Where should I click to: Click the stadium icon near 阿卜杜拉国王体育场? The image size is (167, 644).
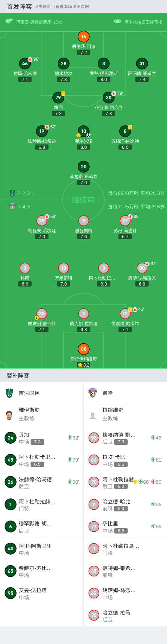pyautogui.click(x=117, y=21)
